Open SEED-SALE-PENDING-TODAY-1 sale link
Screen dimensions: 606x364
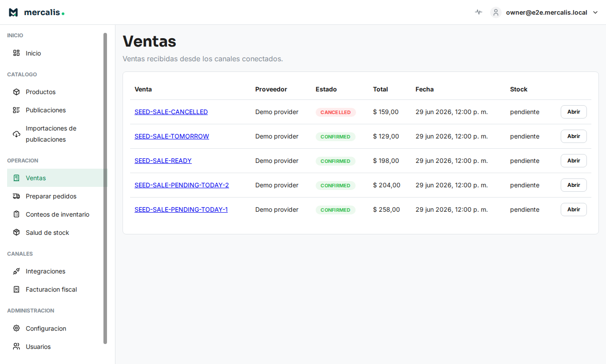tap(181, 210)
